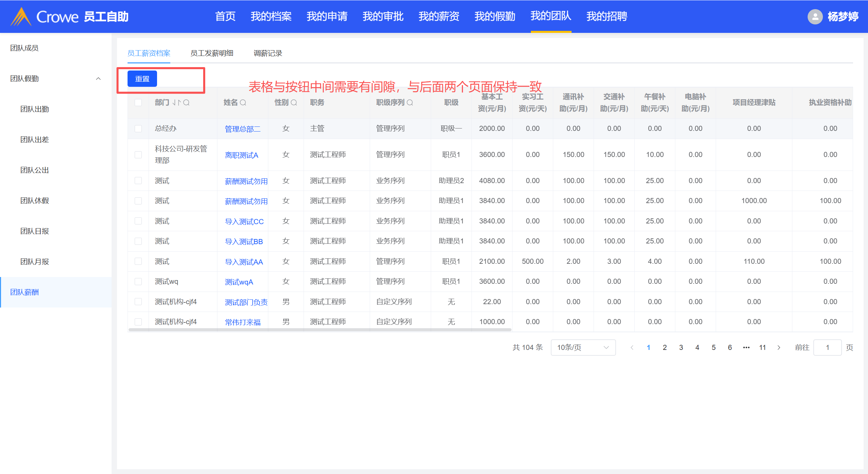Click the search icon beside 性别 header
868x474 pixels.
pos(294,102)
